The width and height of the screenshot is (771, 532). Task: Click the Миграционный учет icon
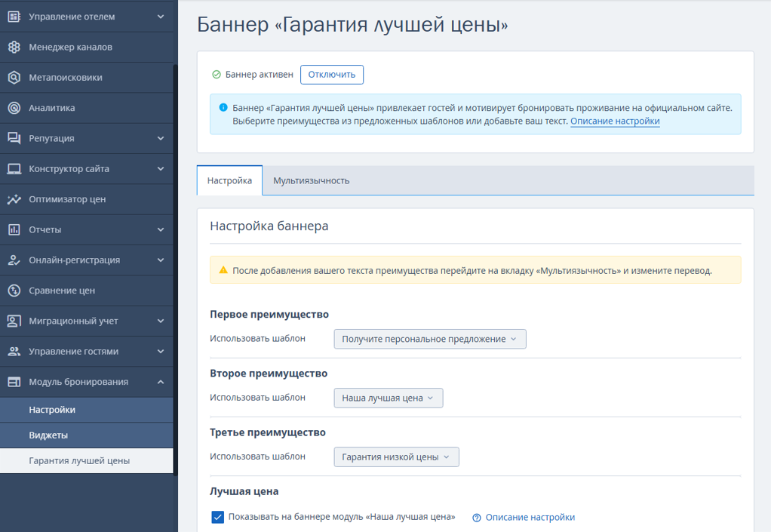tap(14, 321)
